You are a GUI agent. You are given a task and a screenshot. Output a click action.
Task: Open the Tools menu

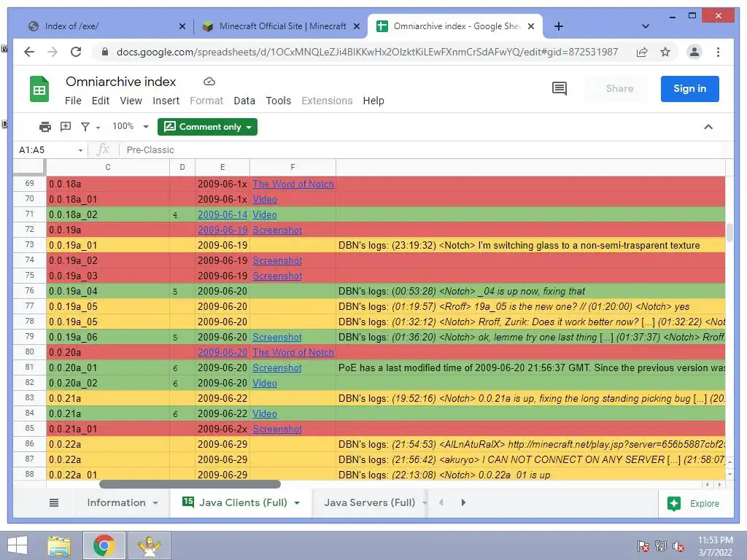(x=278, y=101)
